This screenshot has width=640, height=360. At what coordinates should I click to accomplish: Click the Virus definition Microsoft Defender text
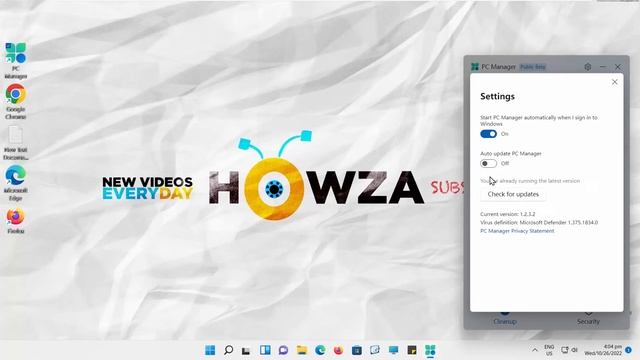pyautogui.click(x=539, y=222)
